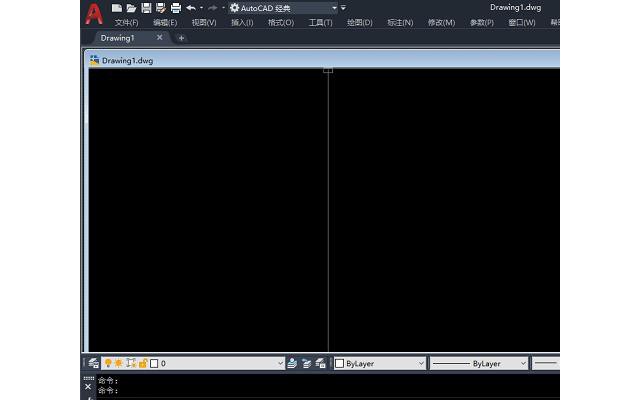The height and width of the screenshot is (400, 640).
Task: Click the Layer States Manager icon
Action: tap(320, 363)
